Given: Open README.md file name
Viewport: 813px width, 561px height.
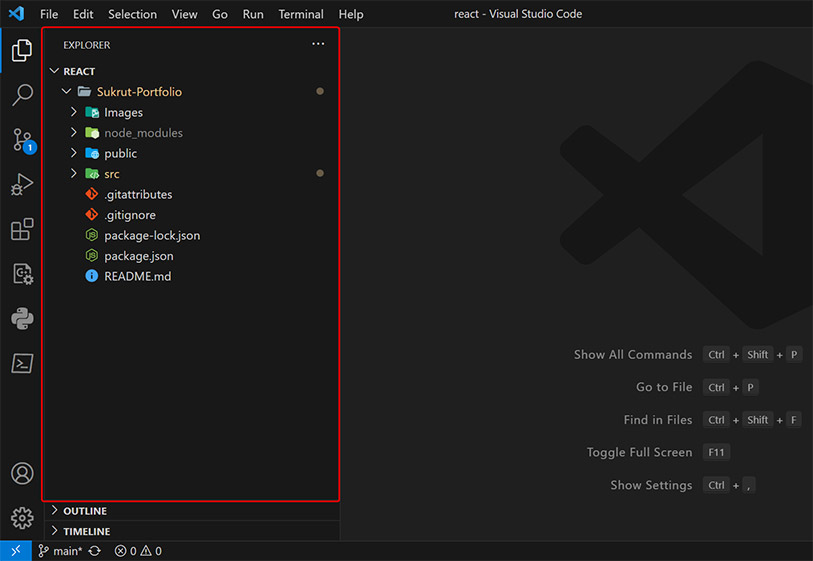Looking at the screenshot, I should click(x=137, y=276).
